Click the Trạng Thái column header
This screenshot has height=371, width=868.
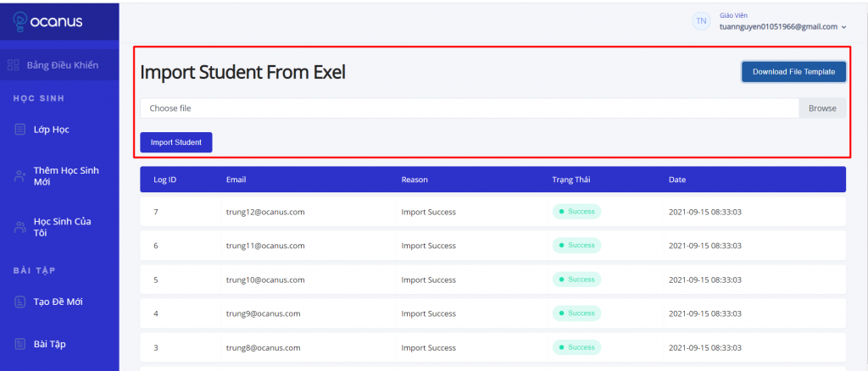click(570, 180)
